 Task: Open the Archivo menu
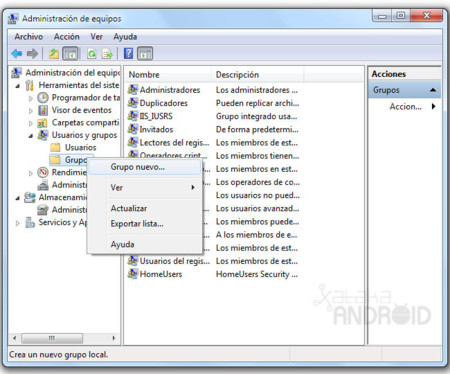pyautogui.click(x=29, y=37)
